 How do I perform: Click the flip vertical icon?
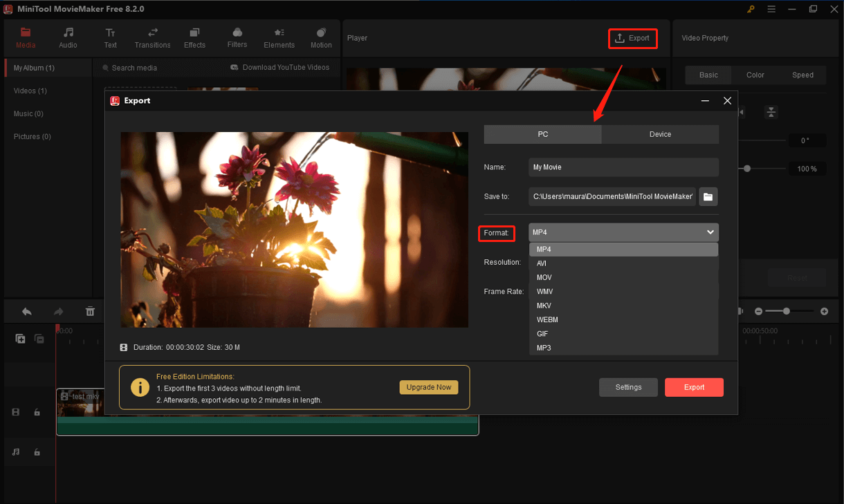(771, 112)
